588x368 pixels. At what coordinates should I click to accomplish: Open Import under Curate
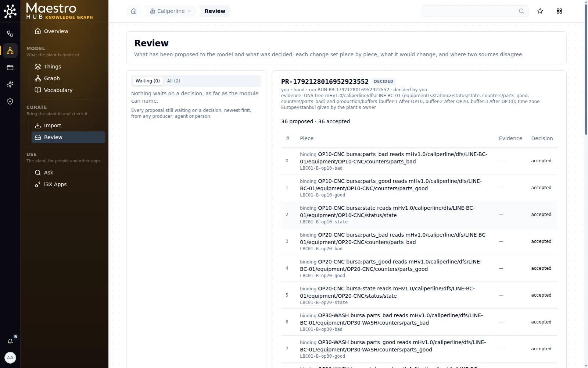pos(68,125)
